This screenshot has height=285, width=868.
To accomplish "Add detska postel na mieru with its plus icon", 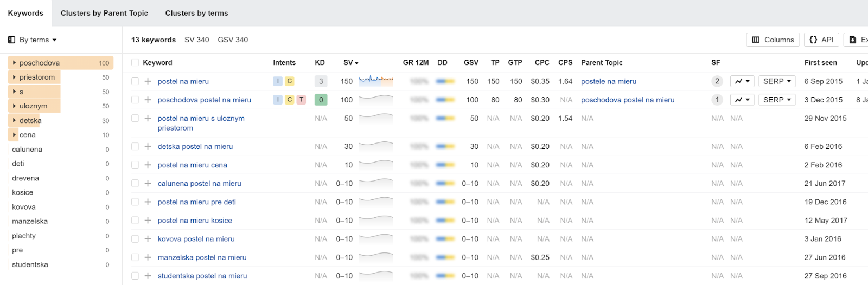I will coord(148,146).
